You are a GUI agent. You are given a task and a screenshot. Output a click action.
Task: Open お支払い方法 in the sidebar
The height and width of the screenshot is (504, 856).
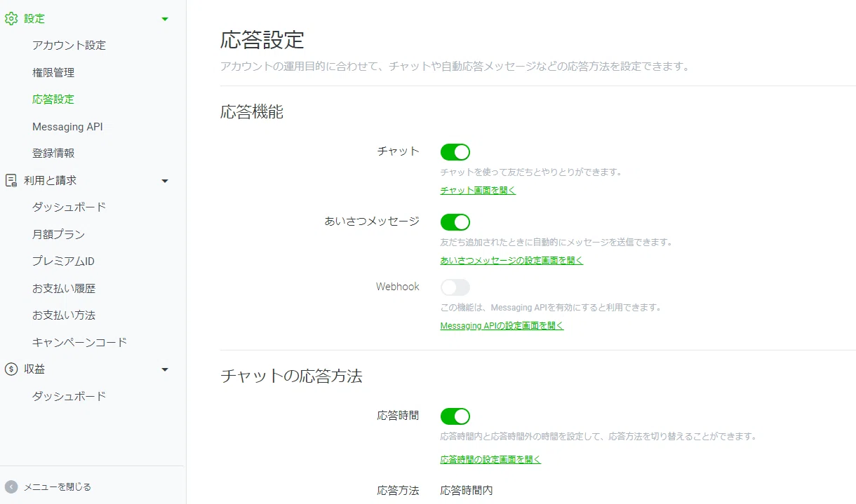tap(64, 315)
